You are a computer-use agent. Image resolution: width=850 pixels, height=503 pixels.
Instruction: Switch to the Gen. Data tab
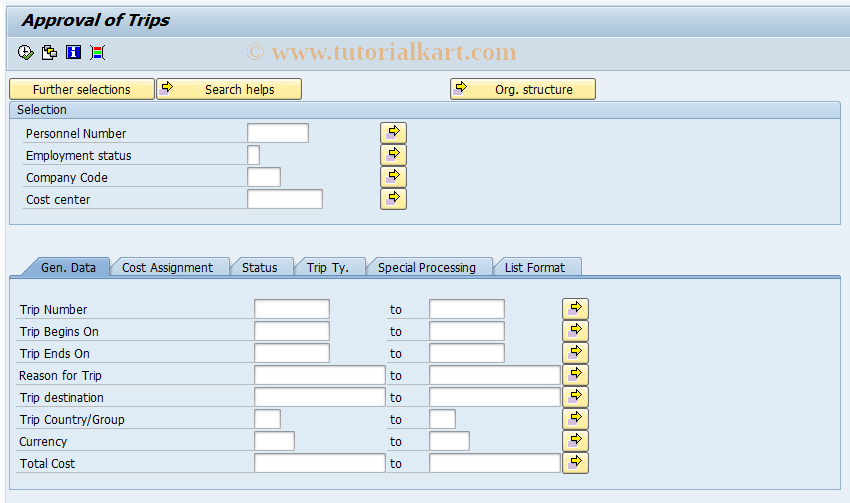[68, 267]
